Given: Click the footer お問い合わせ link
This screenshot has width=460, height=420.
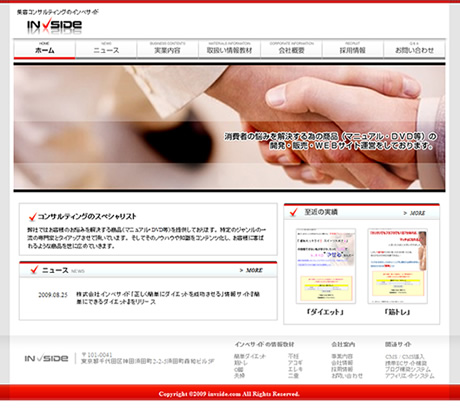Looking at the screenshot, I should coord(347,376).
